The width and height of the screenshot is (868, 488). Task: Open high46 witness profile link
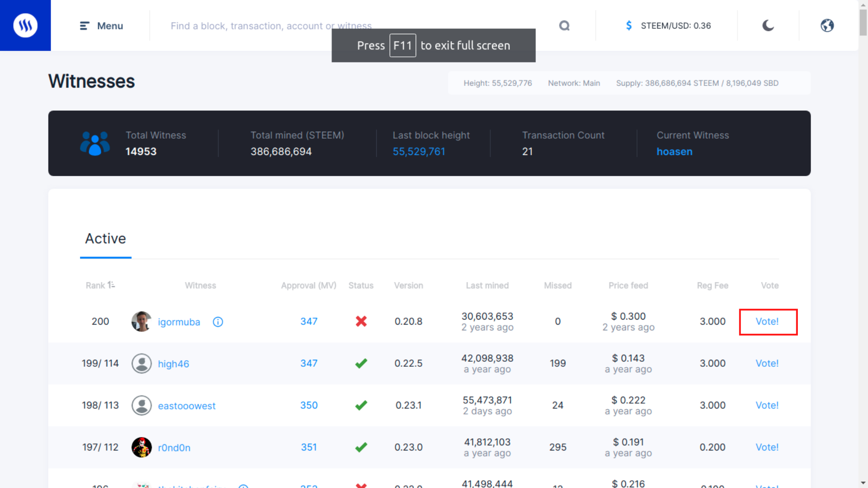pos(174,364)
